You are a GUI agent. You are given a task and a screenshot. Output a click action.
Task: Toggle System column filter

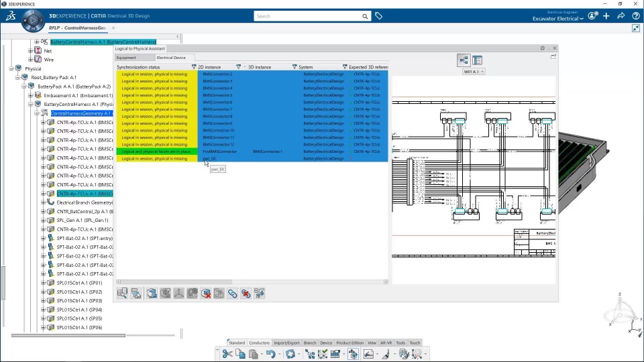click(x=345, y=67)
